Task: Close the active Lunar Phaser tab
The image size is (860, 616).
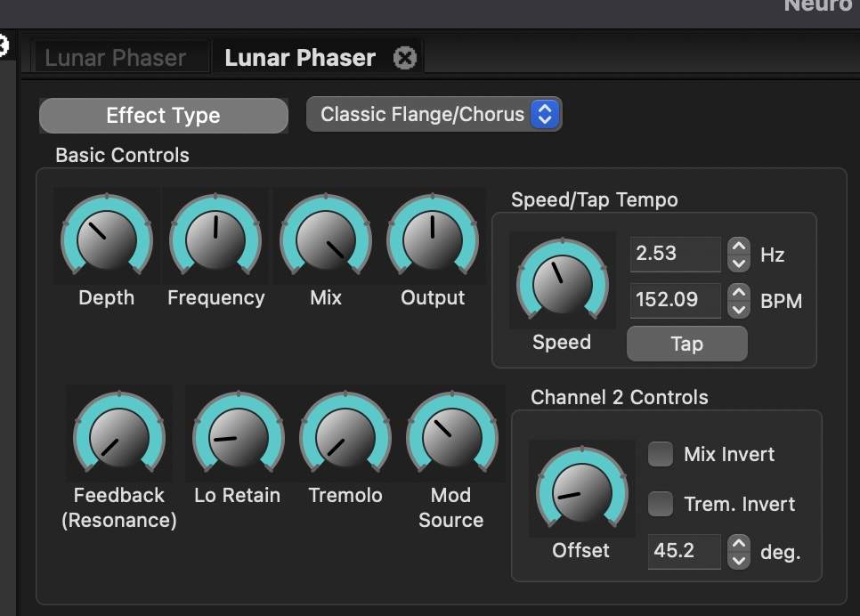Action: coord(405,58)
